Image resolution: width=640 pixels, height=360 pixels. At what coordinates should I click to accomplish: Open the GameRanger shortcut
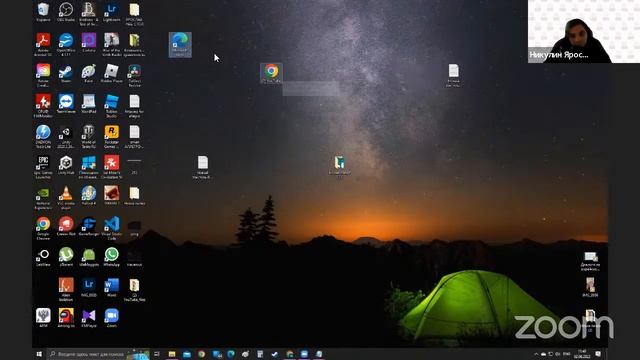click(89, 227)
